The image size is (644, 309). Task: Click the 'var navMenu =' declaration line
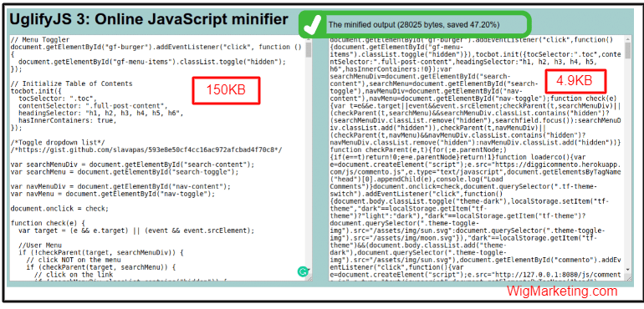[x=113, y=194]
